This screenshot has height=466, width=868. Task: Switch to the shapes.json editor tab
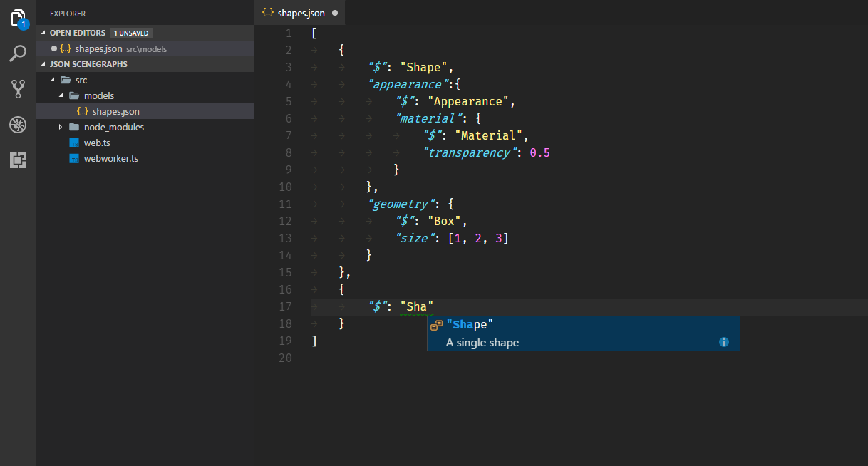(300, 13)
